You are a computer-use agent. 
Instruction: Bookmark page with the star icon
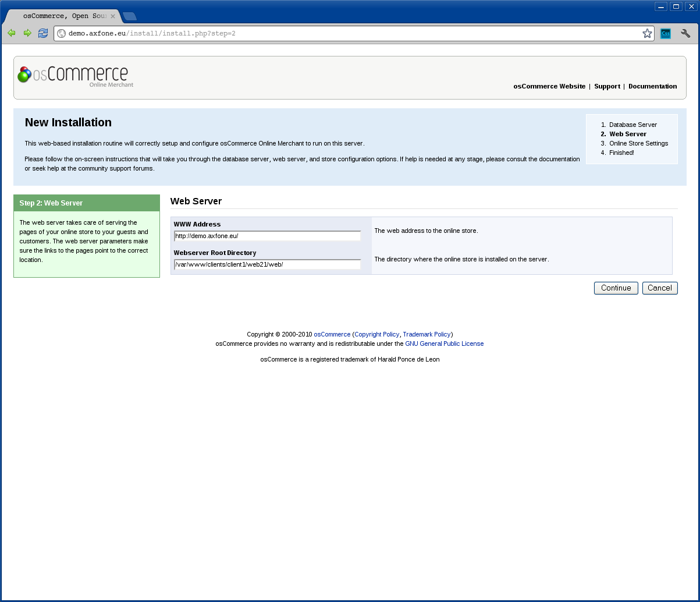point(647,33)
